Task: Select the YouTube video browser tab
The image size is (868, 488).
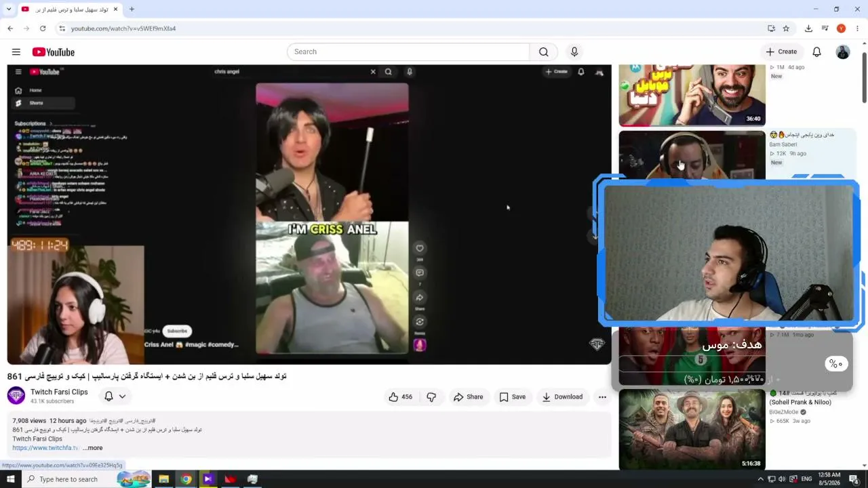Action: 69,9
